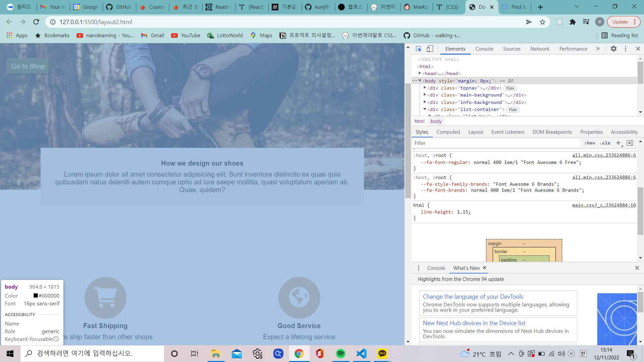Open Spotify from taskbar

click(340, 354)
